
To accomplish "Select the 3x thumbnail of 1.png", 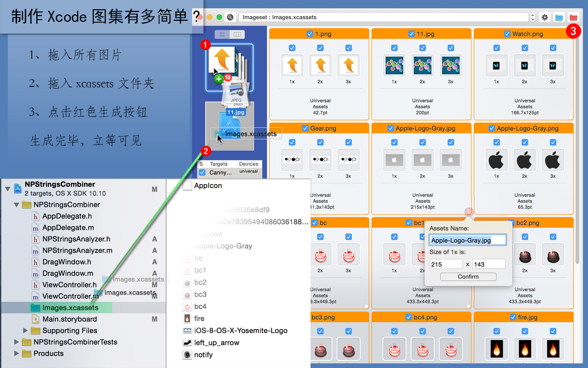I will [348, 66].
